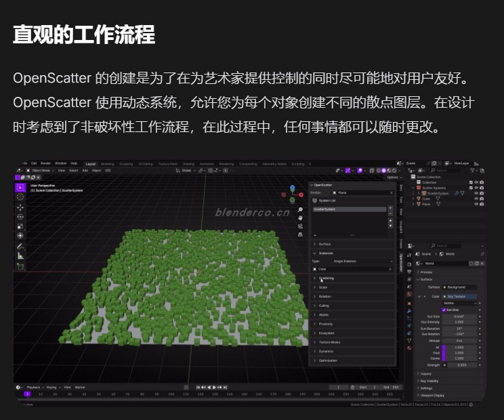504x420 pixels.
Task: Clear the Plane emitter with X
Action: 391,193
